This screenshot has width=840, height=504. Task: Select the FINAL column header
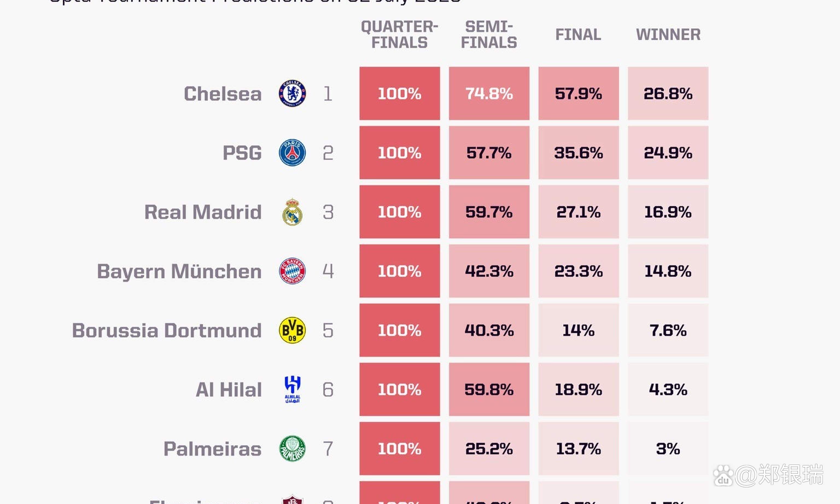point(578,35)
